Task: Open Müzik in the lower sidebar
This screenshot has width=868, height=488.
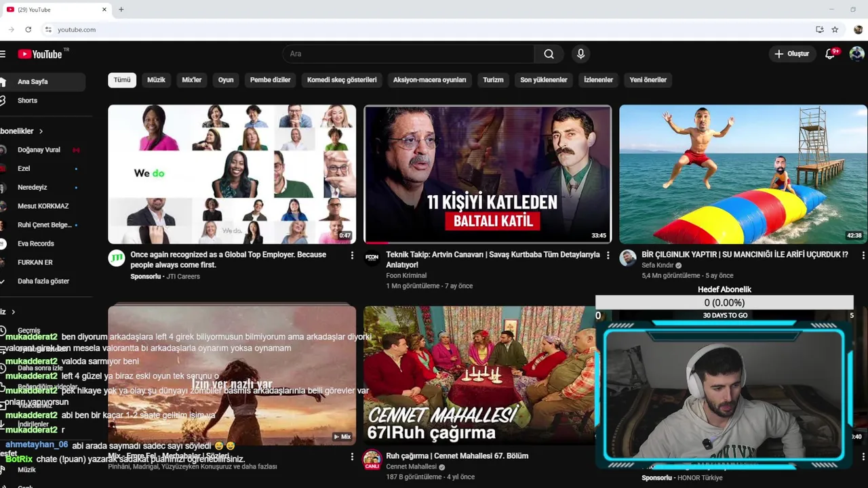Action: pos(27,470)
